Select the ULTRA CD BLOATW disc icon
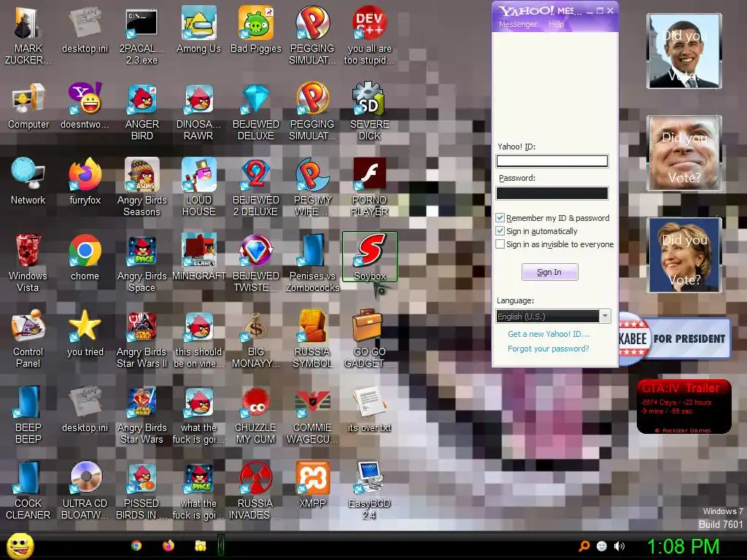747x560 pixels. point(85,489)
